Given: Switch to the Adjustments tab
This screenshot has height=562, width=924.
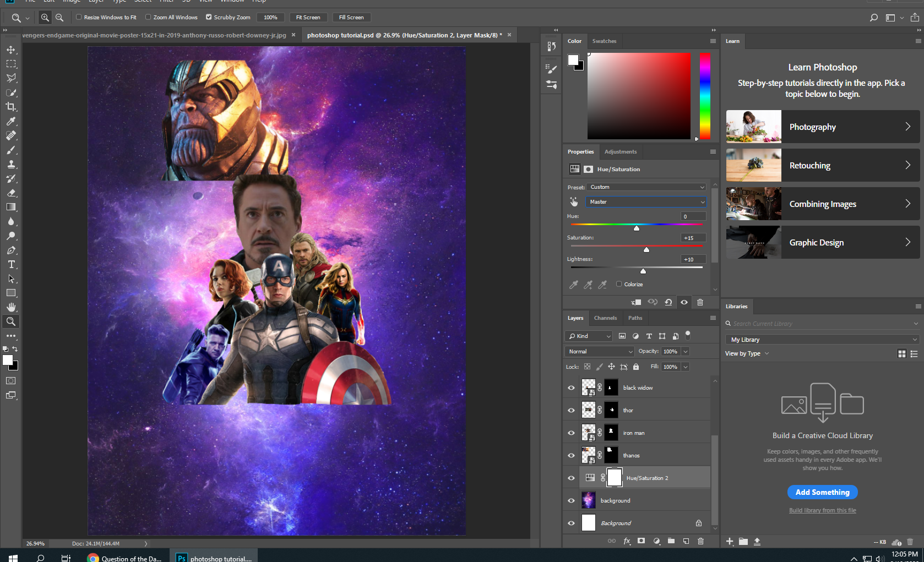Looking at the screenshot, I should click(x=621, y=152).
